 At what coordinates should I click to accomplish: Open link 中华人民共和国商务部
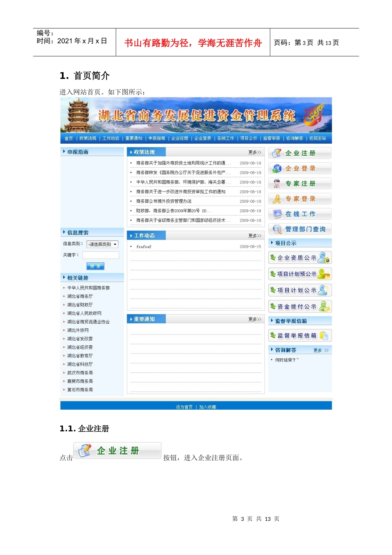point(89,288)
